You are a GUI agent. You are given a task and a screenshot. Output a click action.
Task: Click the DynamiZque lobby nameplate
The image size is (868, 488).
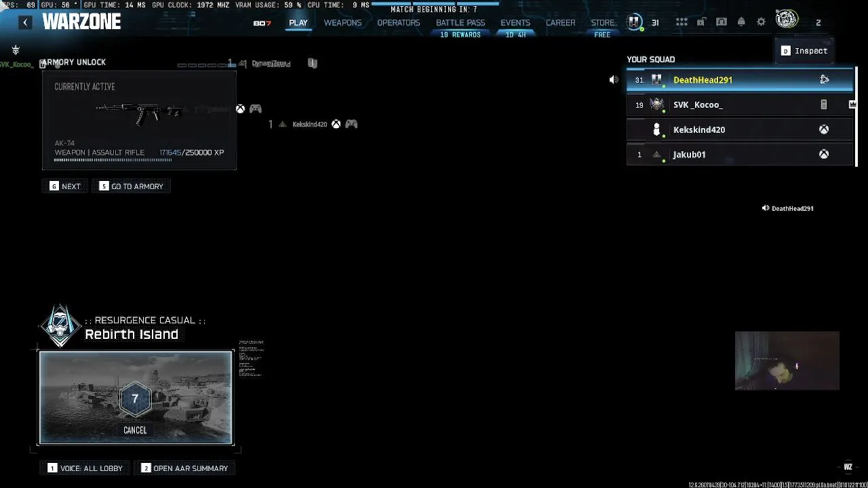click(271, 64)
